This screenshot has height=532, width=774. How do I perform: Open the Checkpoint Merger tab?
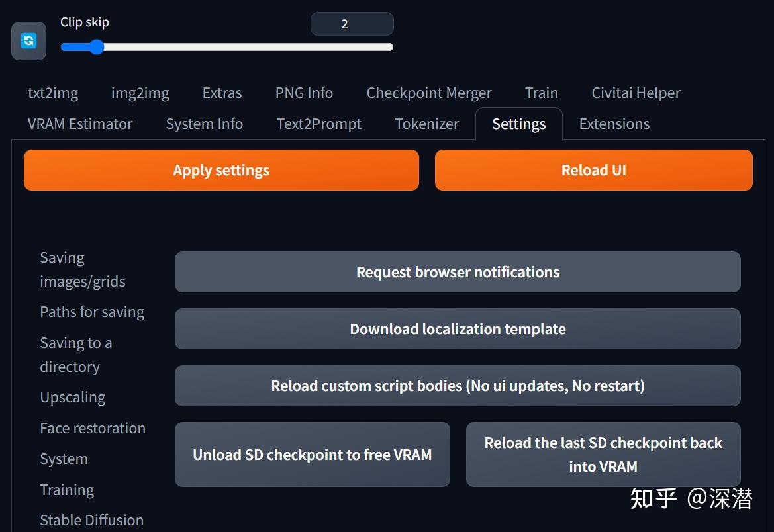coord(429,93)
